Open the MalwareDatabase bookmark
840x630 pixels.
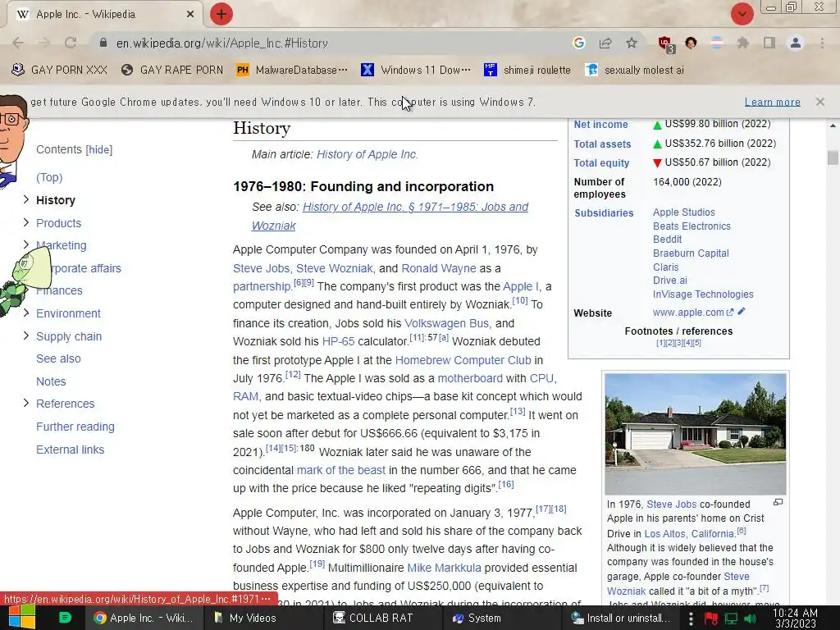pyautogui.click(x=292, y=71)
